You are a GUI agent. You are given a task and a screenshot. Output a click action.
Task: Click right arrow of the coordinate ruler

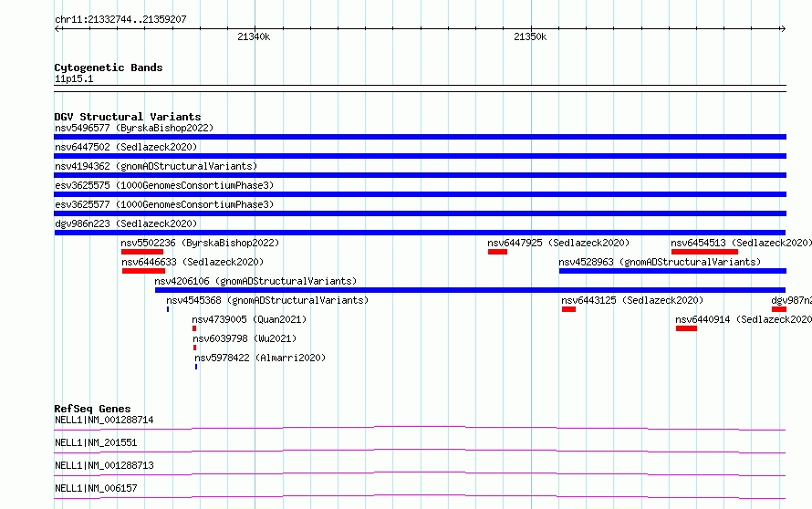(x=783, y=28)
